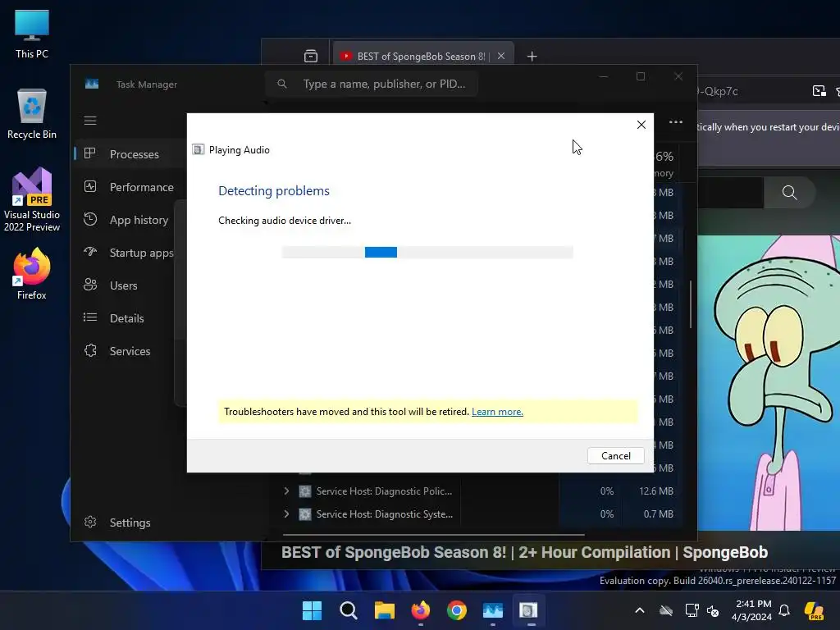This screenshot has width=840, height=630.
Task: Switch to troubleshooter taskbar icon
Action: (528, 610)
